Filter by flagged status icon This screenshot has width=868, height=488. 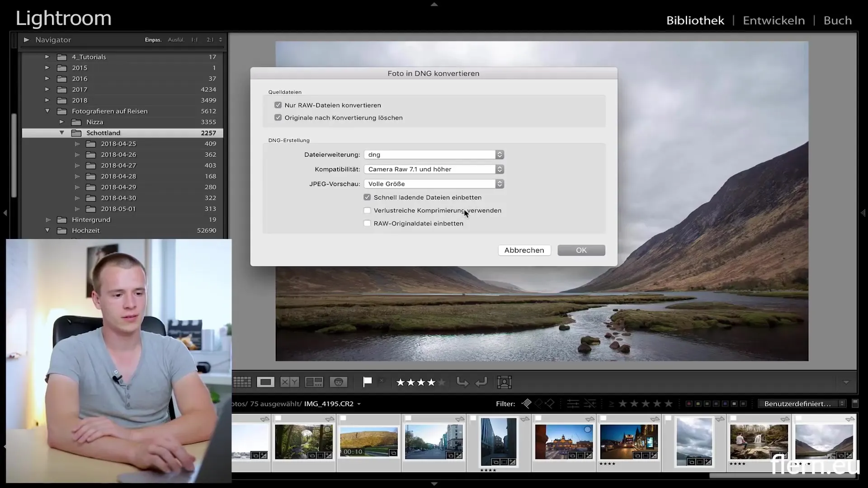(527, 404)
